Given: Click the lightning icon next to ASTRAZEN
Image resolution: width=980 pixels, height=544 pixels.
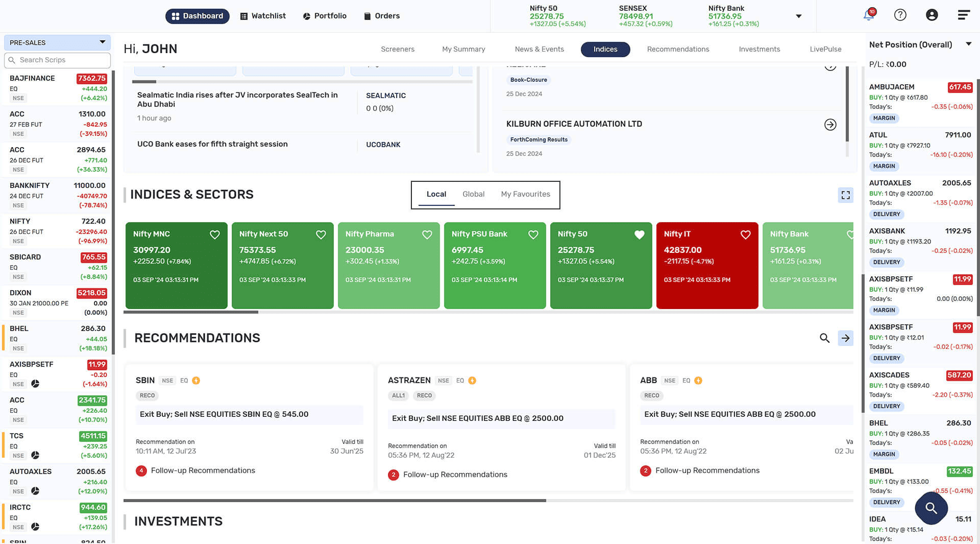Looking at the screenshot, I should pyautogui.click(x=472, y=381).
